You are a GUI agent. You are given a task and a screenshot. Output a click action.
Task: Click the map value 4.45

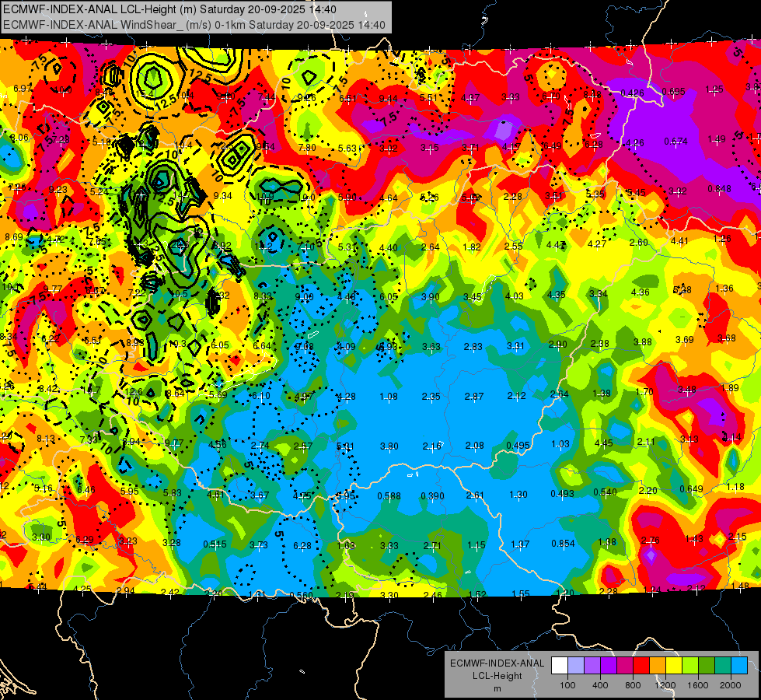(604, 443)
